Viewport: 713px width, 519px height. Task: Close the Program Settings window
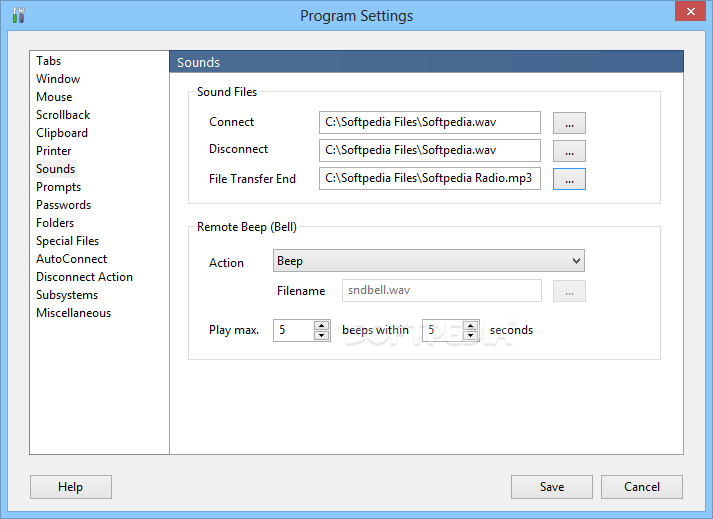click(x=688, y=12)
